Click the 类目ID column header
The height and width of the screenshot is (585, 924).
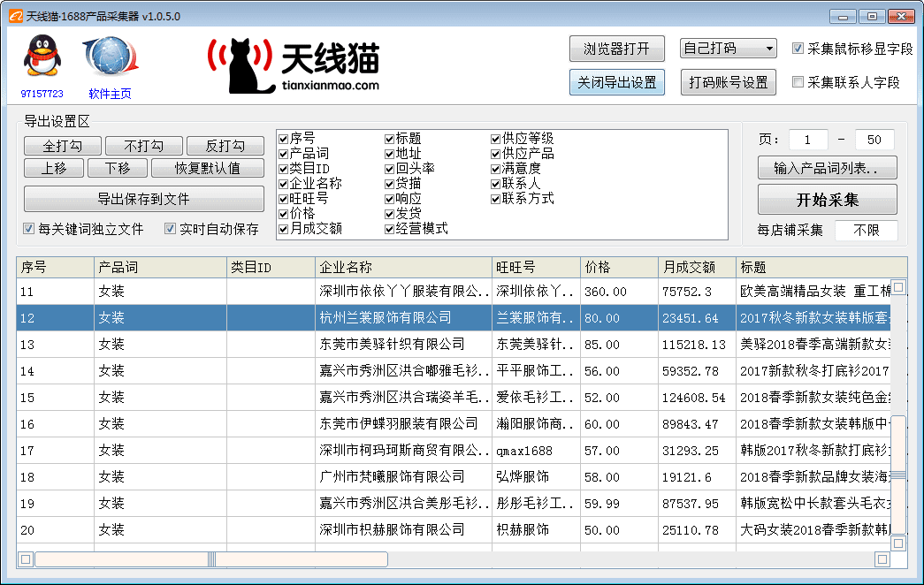[271, 268]
